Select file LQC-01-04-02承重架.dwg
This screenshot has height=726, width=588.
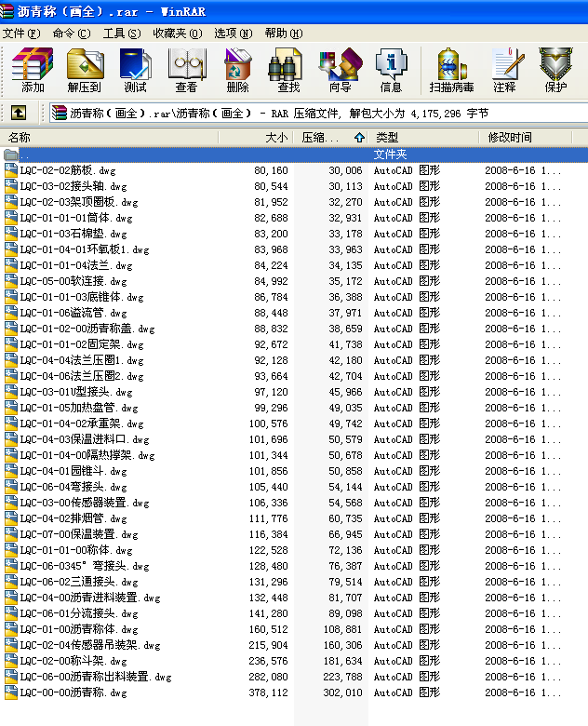tap(82, 423)
